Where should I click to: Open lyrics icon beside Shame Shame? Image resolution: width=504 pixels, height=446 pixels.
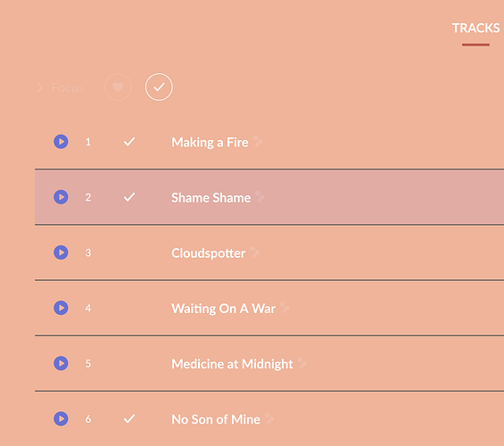pyautogui.click(x=260, y=196)
